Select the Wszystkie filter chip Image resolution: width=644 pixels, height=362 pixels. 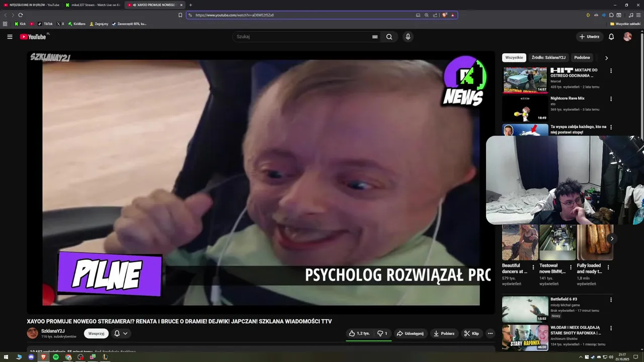click(514, 57)
